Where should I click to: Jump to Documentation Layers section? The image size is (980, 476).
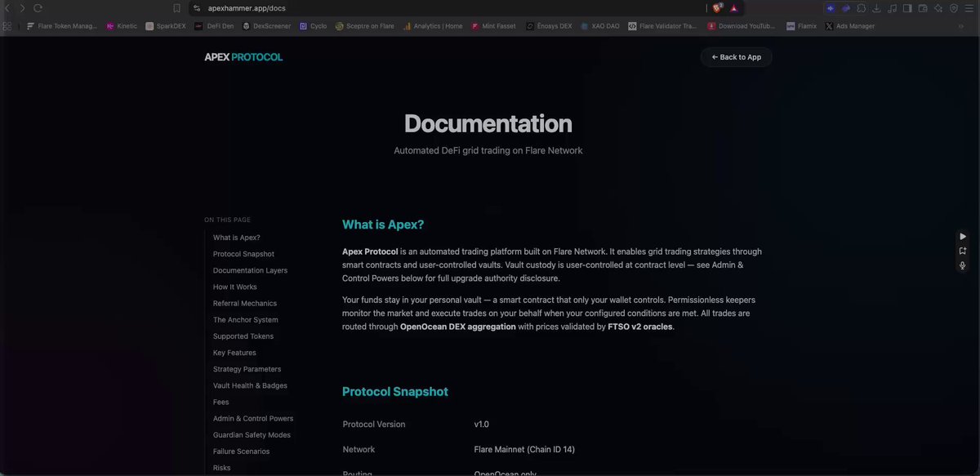click(x=250, y=270)
